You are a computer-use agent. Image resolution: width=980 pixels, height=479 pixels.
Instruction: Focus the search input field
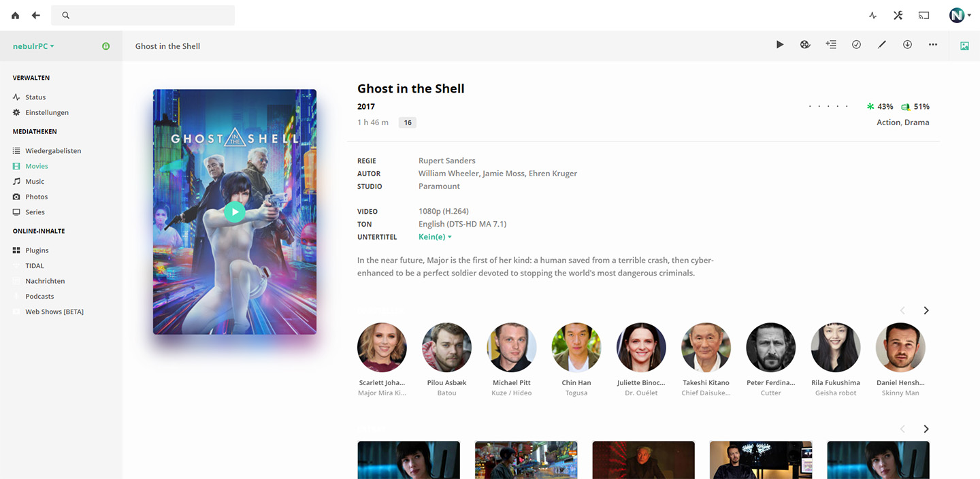(143, 15)
